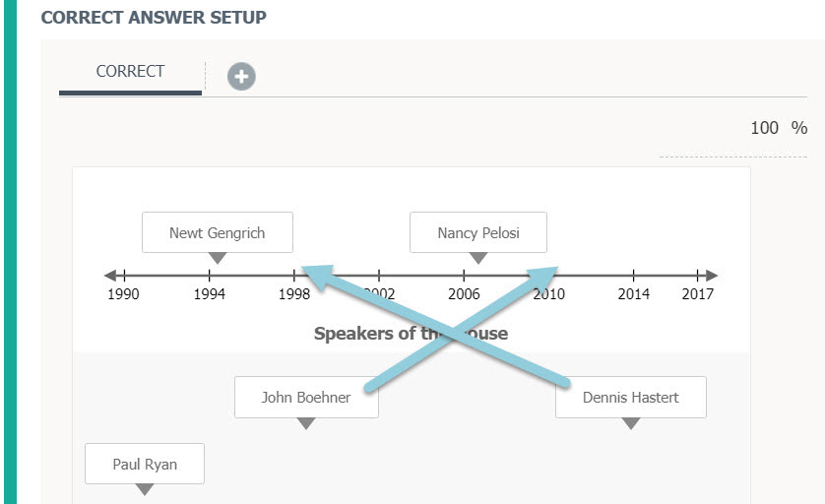Viewport: 825px width, 504px height.
Task: Click the plus icon to add alternate answer
Action: pyautogui.click(x=241, y=76)
